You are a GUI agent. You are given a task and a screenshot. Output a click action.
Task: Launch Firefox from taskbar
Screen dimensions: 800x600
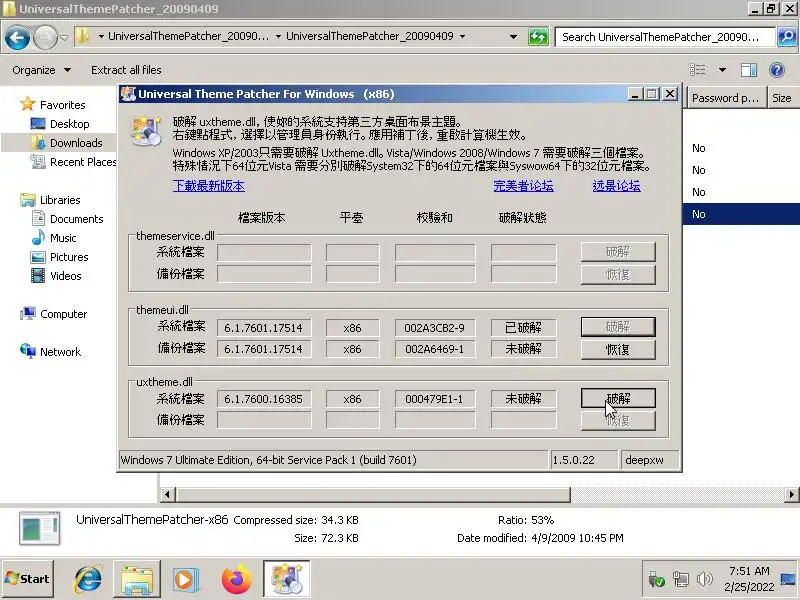coord(237,579)
